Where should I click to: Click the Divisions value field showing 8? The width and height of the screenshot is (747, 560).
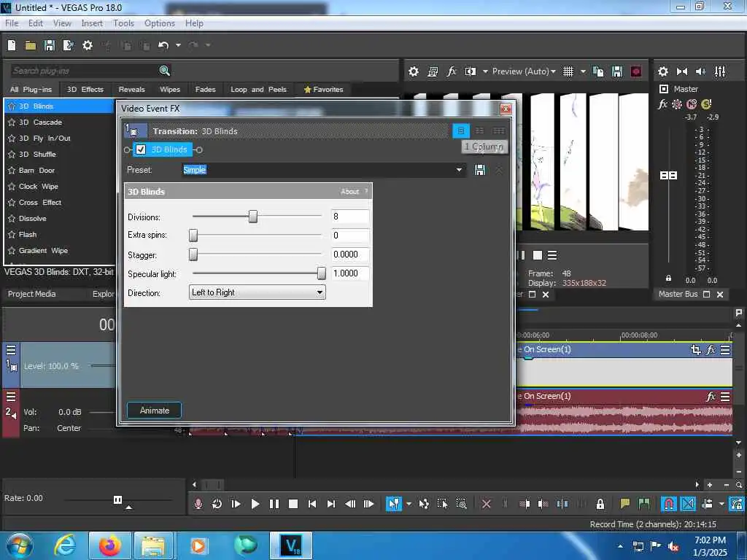350,217
